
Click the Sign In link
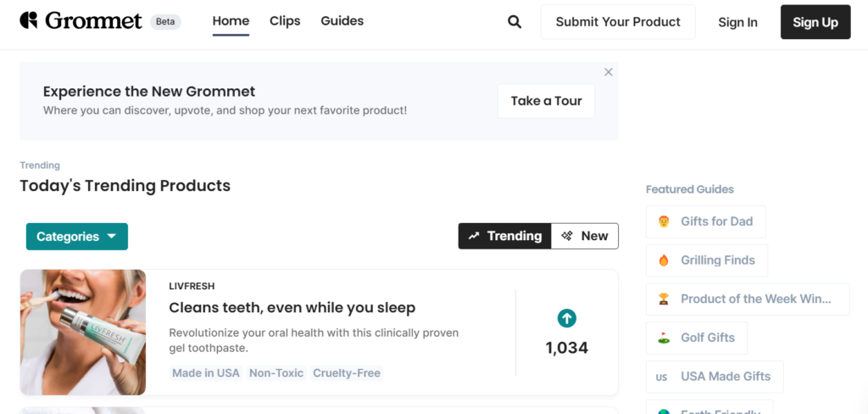click(x=737, y=22)
